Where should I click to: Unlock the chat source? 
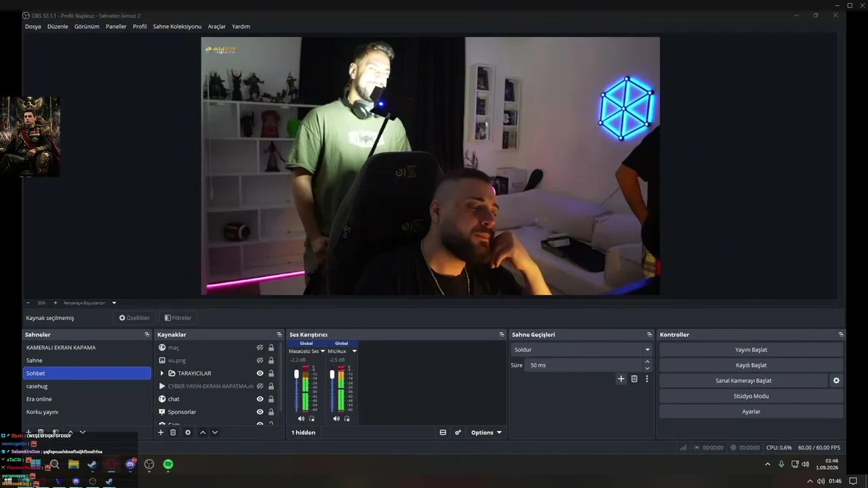271,399
